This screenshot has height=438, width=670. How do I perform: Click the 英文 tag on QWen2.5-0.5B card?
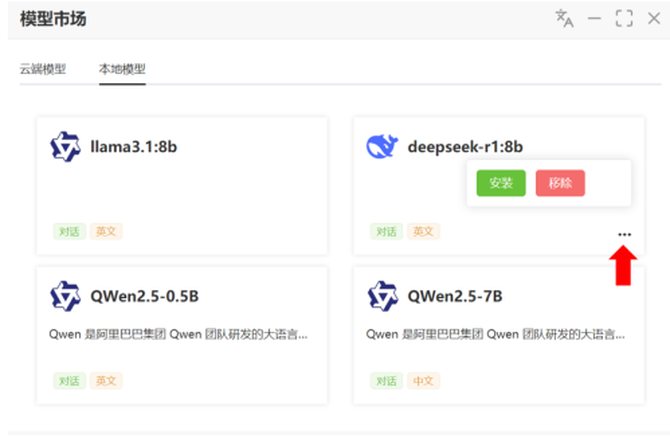pos(106,381)
